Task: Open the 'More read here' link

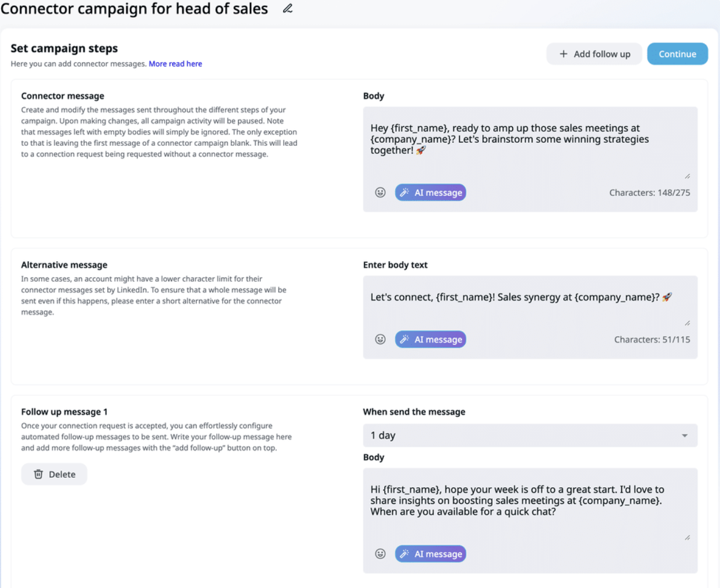Action: pyautogui.click(x=175, y=64)
